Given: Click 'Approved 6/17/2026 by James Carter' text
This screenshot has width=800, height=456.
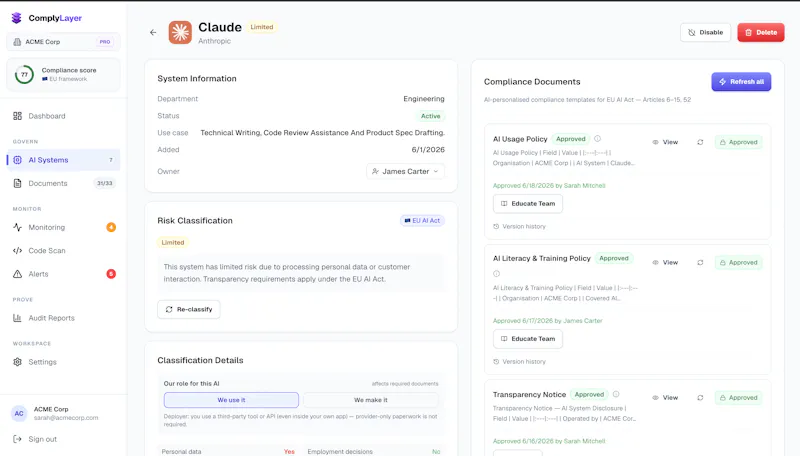Looking at the screenshot, I should 547,321.
